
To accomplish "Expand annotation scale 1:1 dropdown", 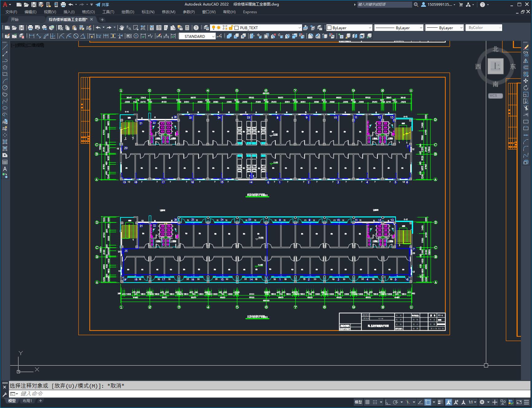I will pyautogui.click(x=472, y=402).
